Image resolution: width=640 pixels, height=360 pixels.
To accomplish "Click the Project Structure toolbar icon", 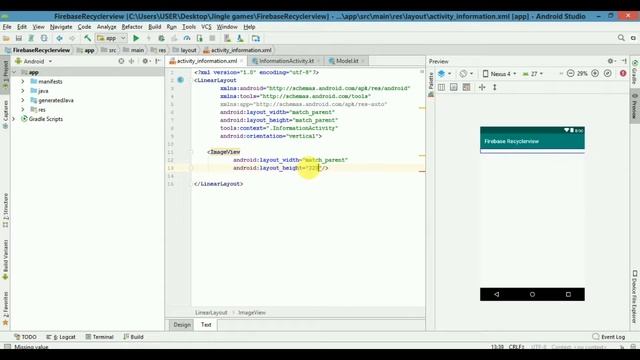I will tap(256, 38).
